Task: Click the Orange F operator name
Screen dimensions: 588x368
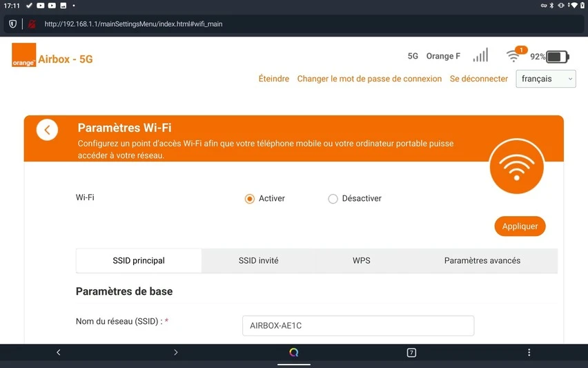Action: (x=443, y=56)
